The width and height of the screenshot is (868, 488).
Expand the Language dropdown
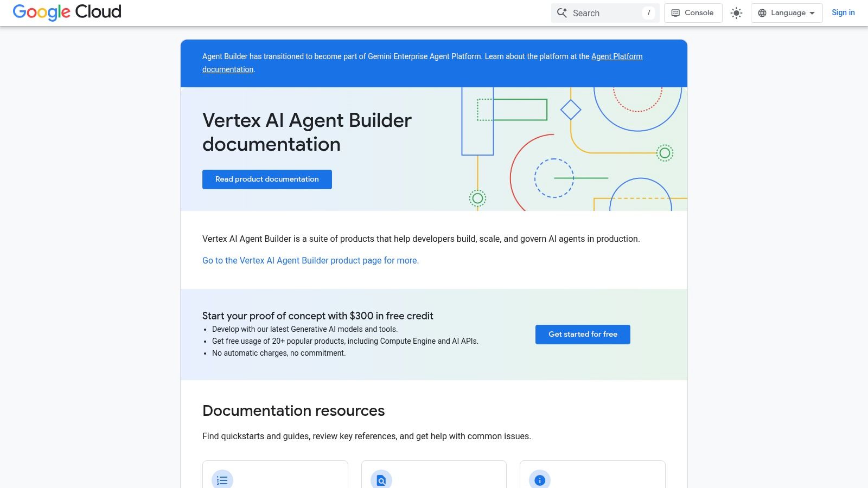pos(787,13)
